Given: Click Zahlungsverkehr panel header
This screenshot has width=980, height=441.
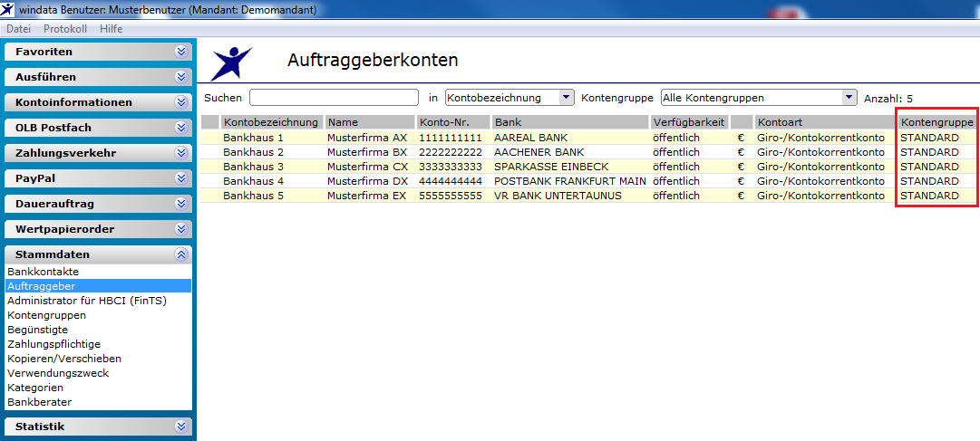Looking at the screenshot, I should coord(98,153).
